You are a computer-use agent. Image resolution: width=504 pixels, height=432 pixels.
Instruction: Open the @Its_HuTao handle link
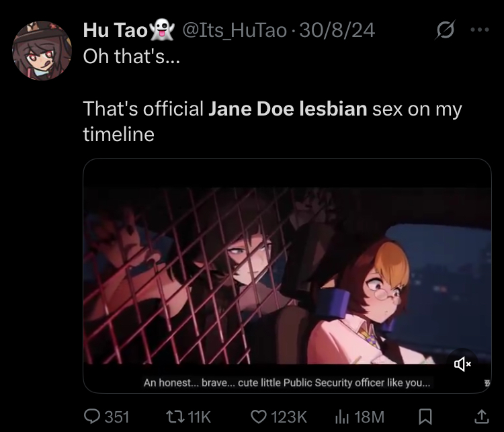coord(235,30)
